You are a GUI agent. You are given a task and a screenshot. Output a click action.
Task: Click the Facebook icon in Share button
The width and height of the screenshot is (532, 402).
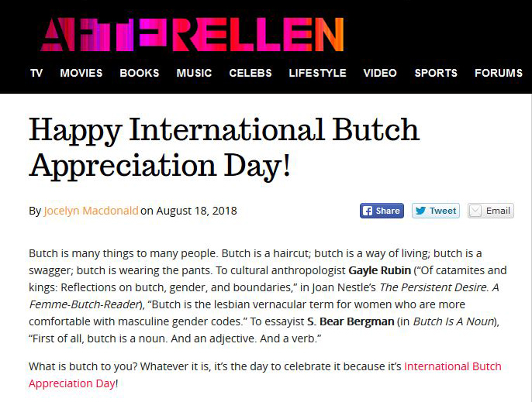[368, 211]
